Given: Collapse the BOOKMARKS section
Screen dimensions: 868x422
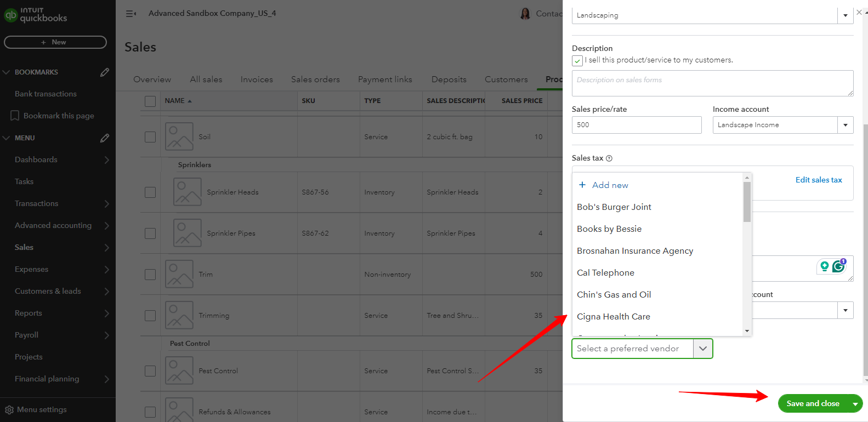Looking at the screenshot, I should pos(7,72).
